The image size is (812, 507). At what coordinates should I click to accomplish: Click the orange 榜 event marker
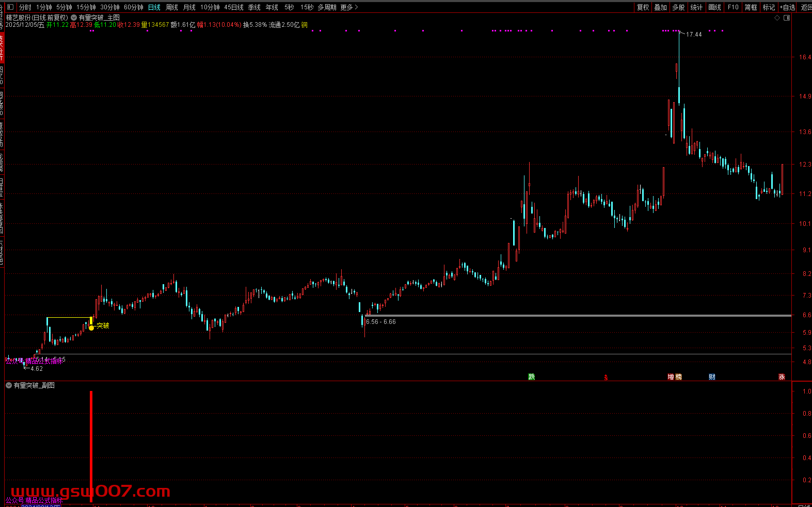coord(678,377)
